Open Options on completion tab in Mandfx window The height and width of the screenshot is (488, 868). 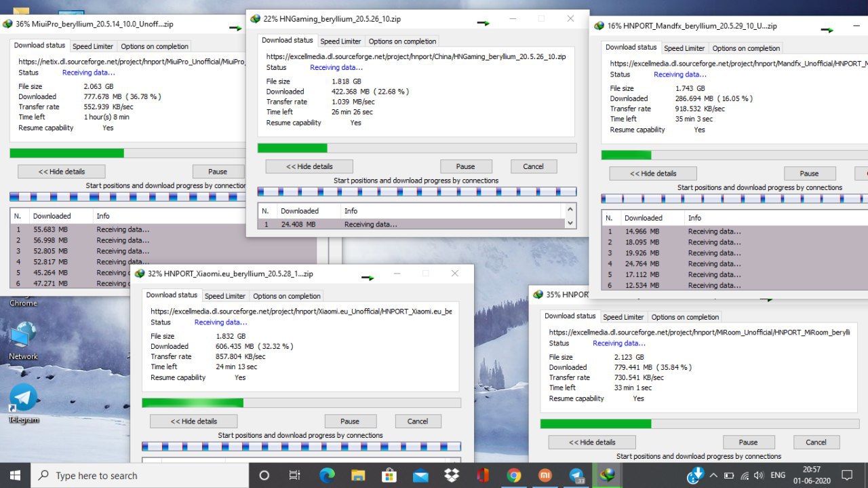coord(746,48)
